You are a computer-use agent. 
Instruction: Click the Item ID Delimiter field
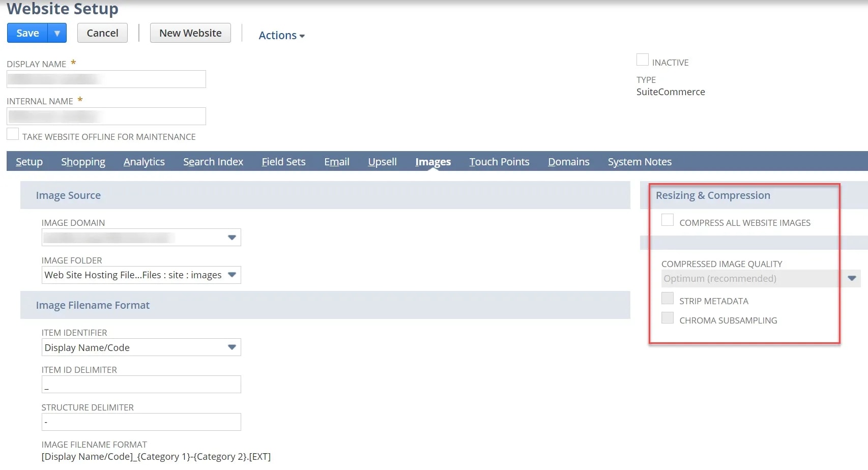tap(141, 385)
